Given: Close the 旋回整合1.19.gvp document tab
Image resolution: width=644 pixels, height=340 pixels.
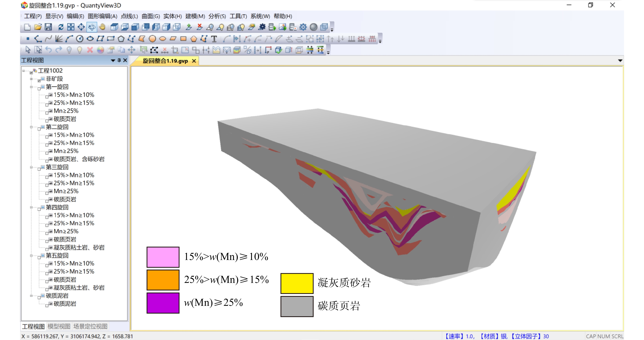Looking at the screenshot, I should 194,61.
